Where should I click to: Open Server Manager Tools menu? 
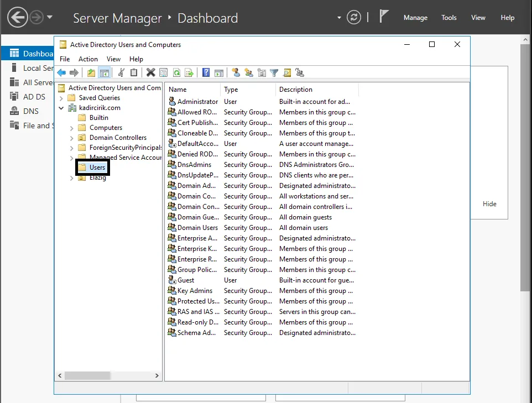(x=449, y=18)
